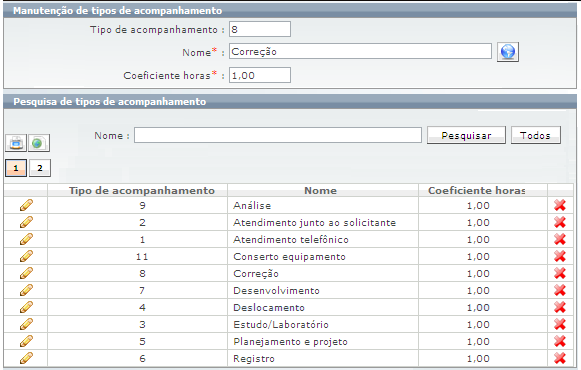Image resolution: width=581 pixels, height=370 pixels.
Task: Delete the Registro row
Action: 560,359
